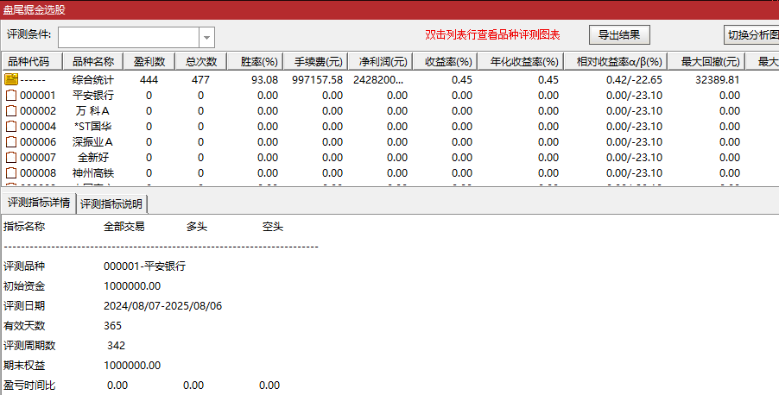Click the file icon beside 000001
Image resolution: width=780 pixels, height=420 pixels.
(11, 96)
